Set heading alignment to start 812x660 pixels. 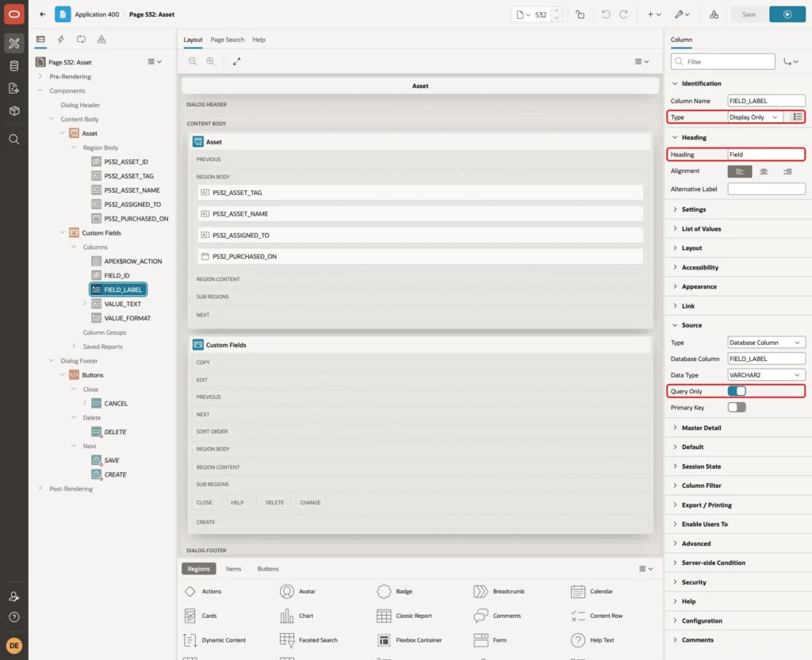point(740,171)
